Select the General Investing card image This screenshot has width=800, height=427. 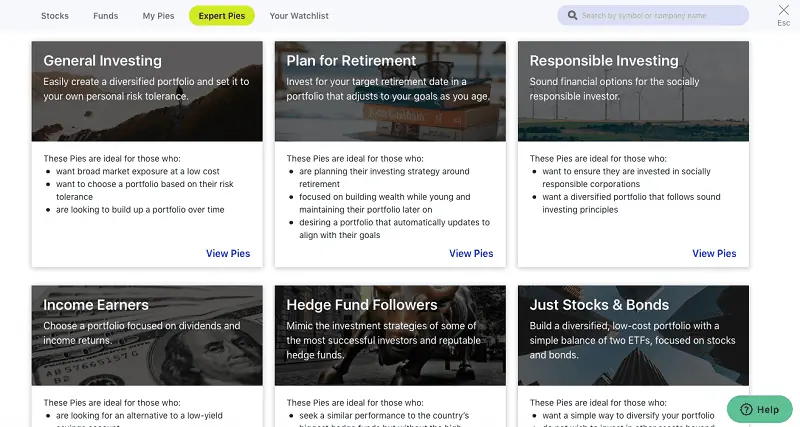pyautogui.click(x=147, y=91)
